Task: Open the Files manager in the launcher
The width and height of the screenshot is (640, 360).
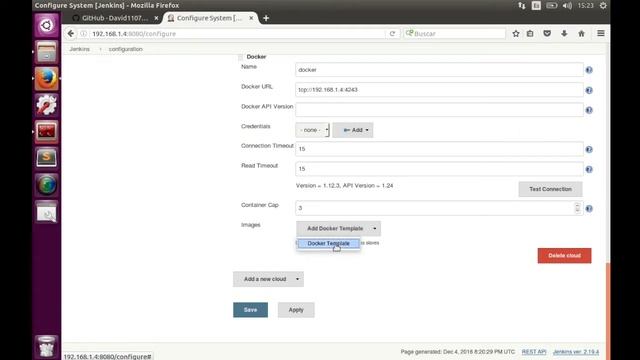Action: [47, 52]
